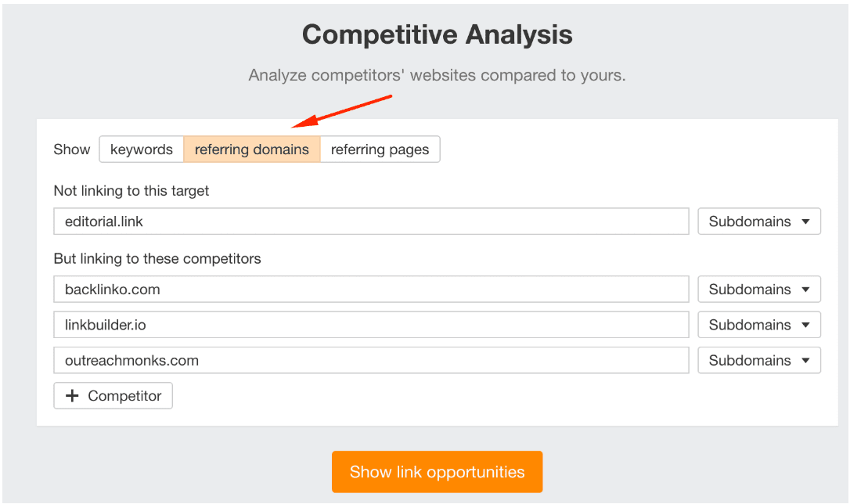Open the Subdomains dropdown next to linkbuilder.io
The width and height of the screenshot is (850, 504).
coord(758,324)
